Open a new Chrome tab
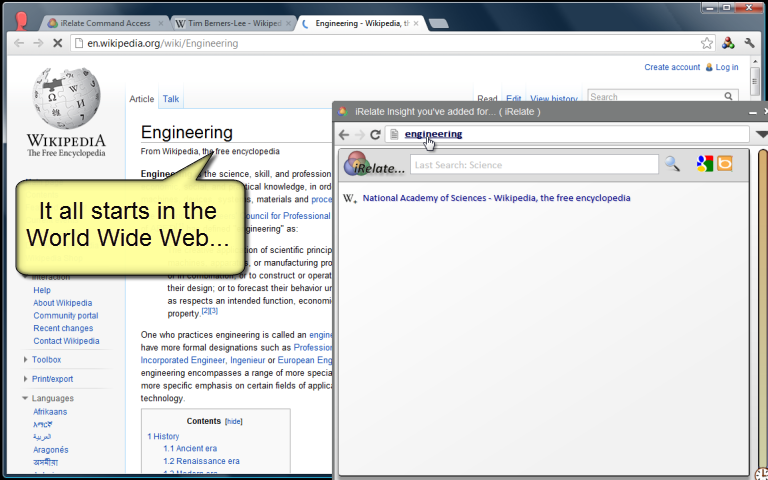The width and height of the screenshot is (768, 480). (438, 23)
